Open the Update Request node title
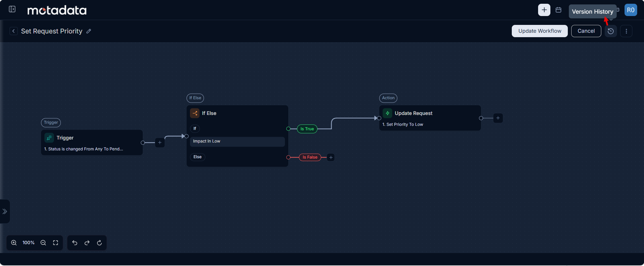 413,113
